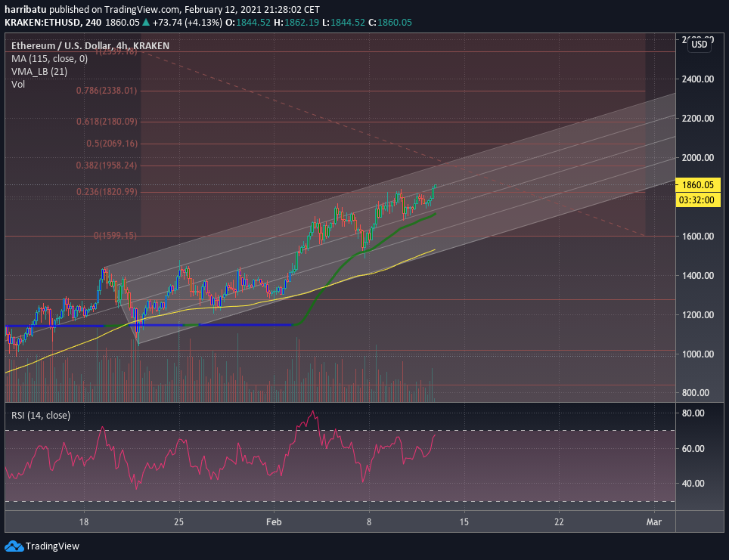Screen dimensions: 729x560
Task: Click the date label 25 on time axis
Action: (x=179, y=522)
